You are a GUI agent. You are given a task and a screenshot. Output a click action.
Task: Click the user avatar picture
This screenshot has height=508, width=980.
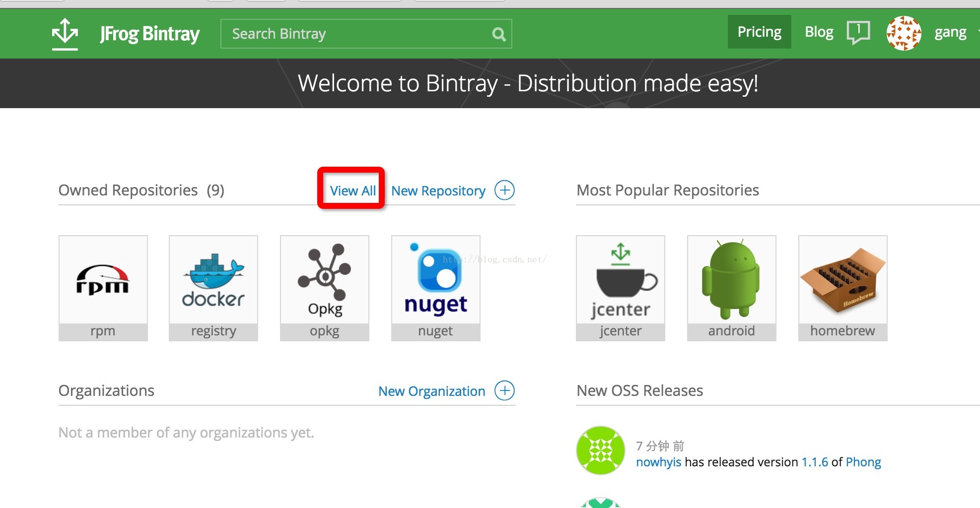coord(904,33)
